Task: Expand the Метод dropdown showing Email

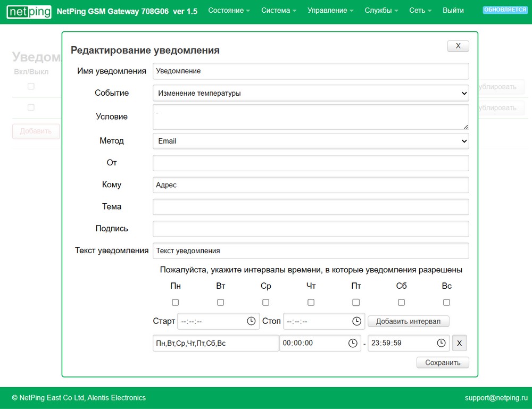Action: pyautogui.click(x=310, y=141)
